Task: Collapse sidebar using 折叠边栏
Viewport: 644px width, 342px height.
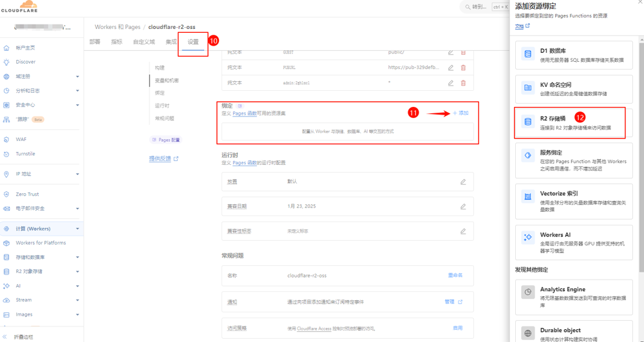Action: pyautogui.click(x=23, y=337)
